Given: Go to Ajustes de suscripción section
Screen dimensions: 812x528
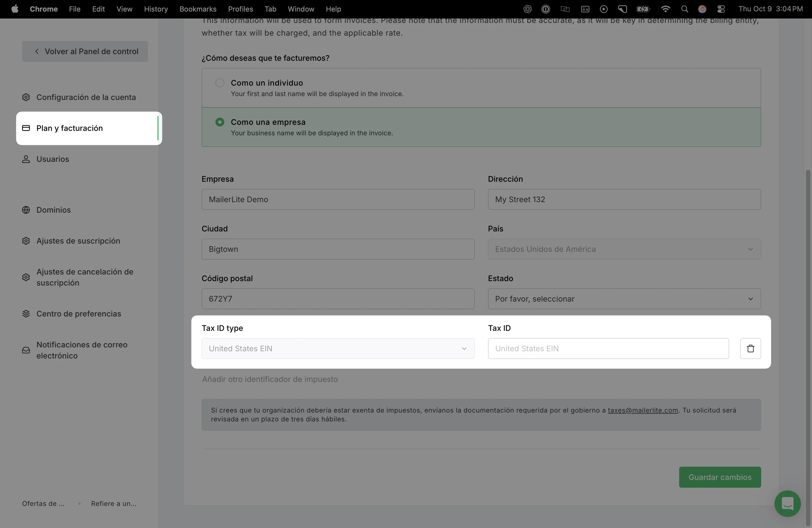Looking at the screenshot, I should 78,241.
